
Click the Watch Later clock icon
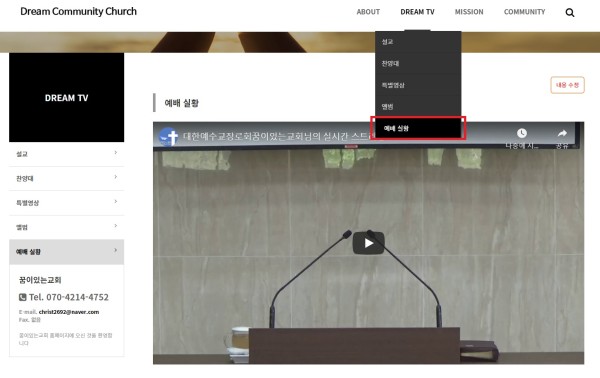(x=522, y=133)
